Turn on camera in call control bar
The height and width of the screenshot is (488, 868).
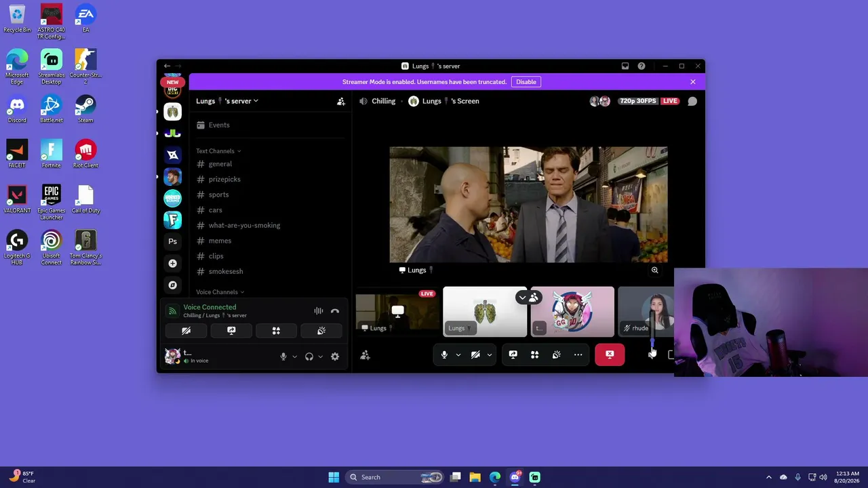pos(475,354)
